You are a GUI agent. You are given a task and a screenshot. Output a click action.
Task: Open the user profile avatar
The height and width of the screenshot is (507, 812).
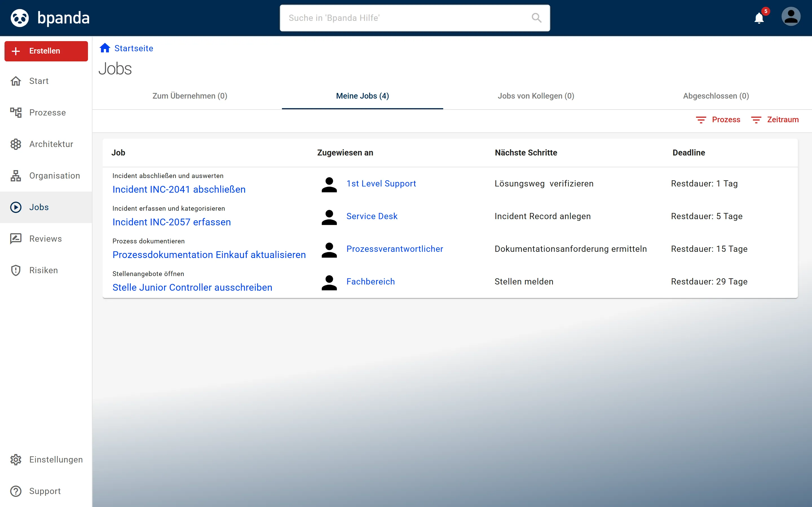tap(791, 17)
